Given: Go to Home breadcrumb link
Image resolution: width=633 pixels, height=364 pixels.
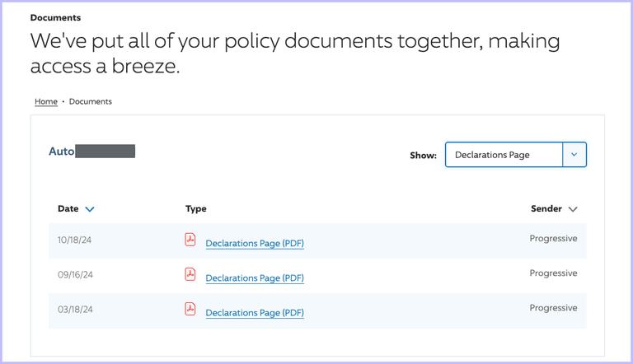Looking at the screenshot, I should [x=46, y=101].
